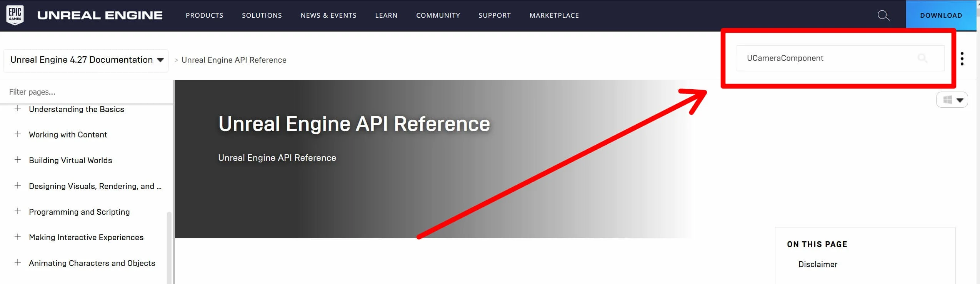
Task: Expand Designing Visuals, Rendering section
Action: coord(18,185)
